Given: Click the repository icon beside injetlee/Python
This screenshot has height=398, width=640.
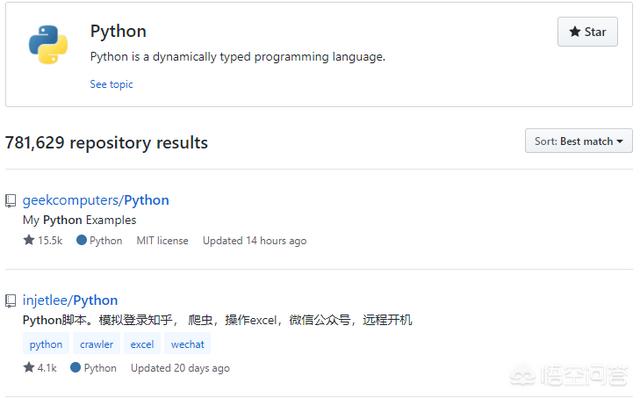Looking at the screenshot, I should pyautogui.click(x=11, y=300).
